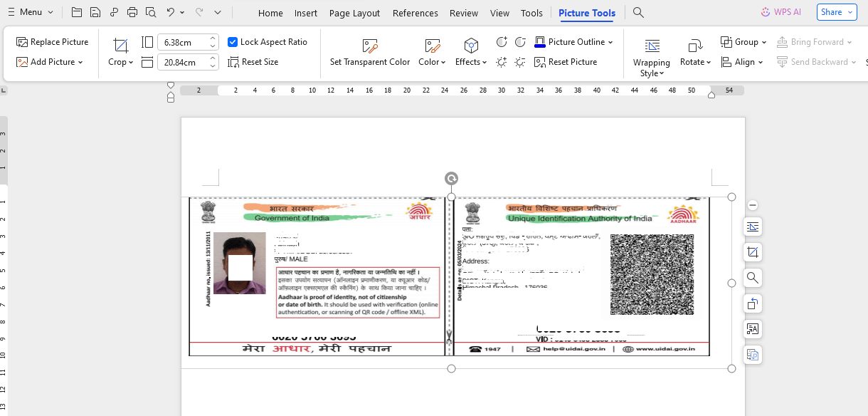This screenshot has width=868, height=416.
Task: Click the bottom floating picture tool icon
Action: 753,355
